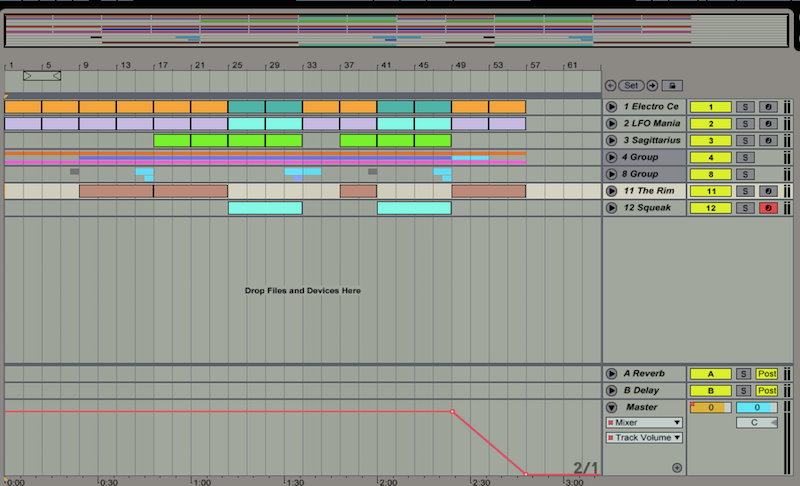
Task: Click the add automation lane plus icon
Action: point(677,468)
